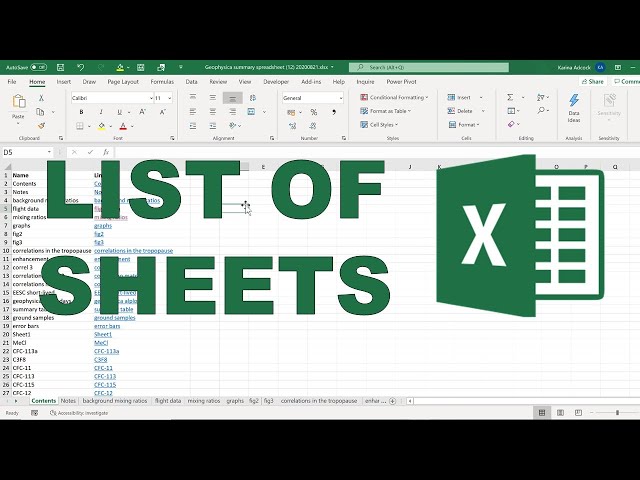Select Page Layout view icon
The image size is (640, 480).
pos(560,413)
